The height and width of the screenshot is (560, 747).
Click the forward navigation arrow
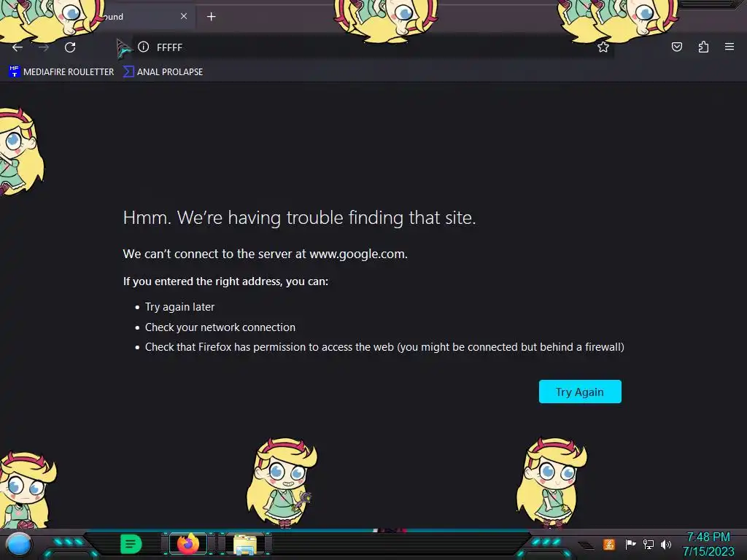click(x=44, y=47)
